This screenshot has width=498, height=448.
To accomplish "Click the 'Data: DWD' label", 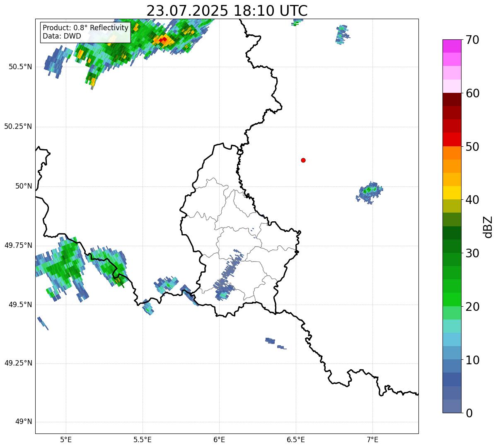I will [62, 36].
